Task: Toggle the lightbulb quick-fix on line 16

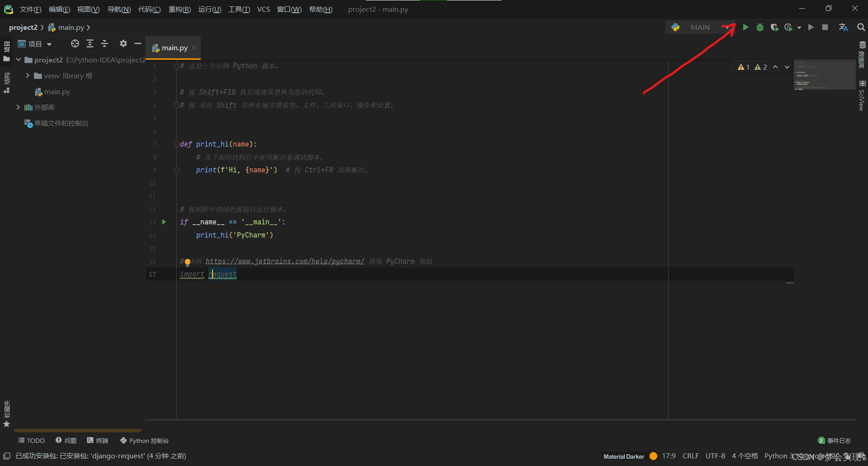Action: (x=188, y=262)
